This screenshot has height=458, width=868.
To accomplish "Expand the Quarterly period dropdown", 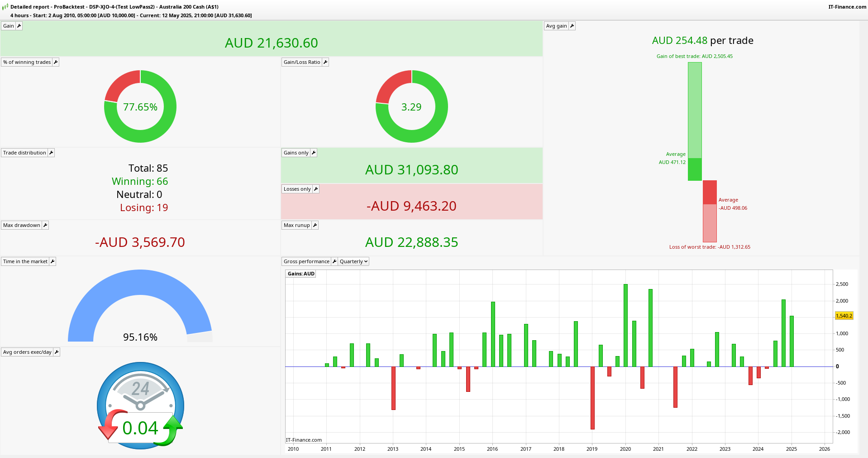I will (353, 261).
